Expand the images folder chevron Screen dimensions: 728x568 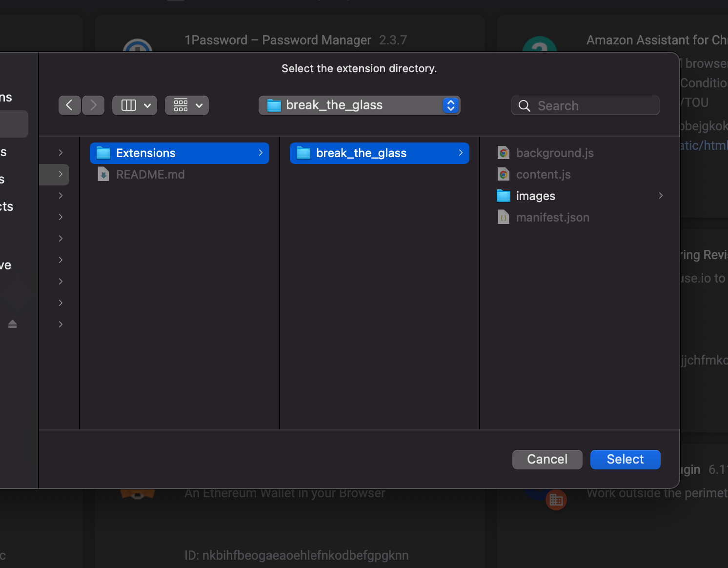pos(661,196)
